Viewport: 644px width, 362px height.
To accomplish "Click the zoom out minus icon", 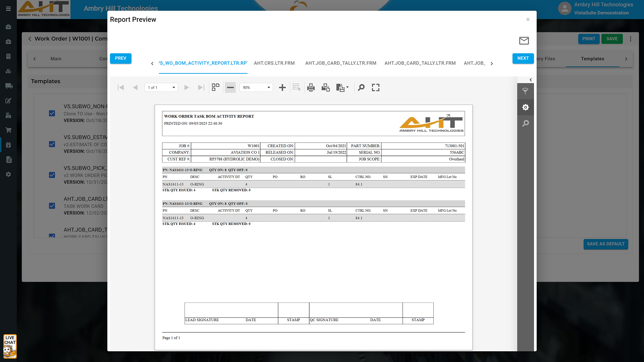I will (x=230, y=87).
